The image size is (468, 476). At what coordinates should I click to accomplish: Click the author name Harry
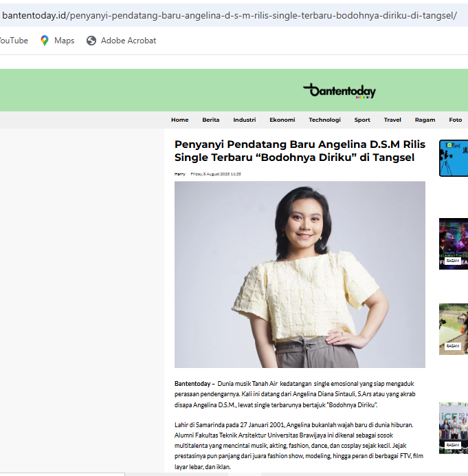tap(179, 173)
